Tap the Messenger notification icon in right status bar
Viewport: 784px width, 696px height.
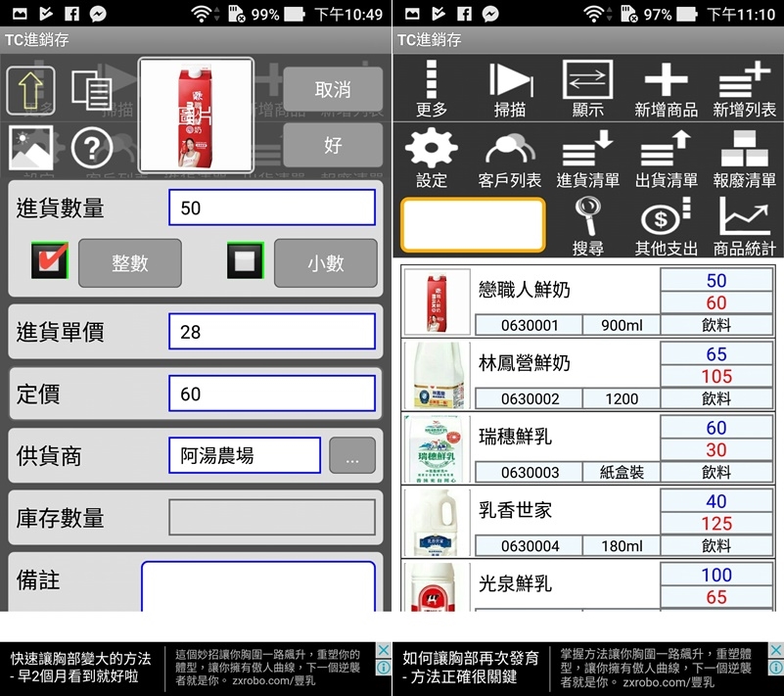coord(490,14)
